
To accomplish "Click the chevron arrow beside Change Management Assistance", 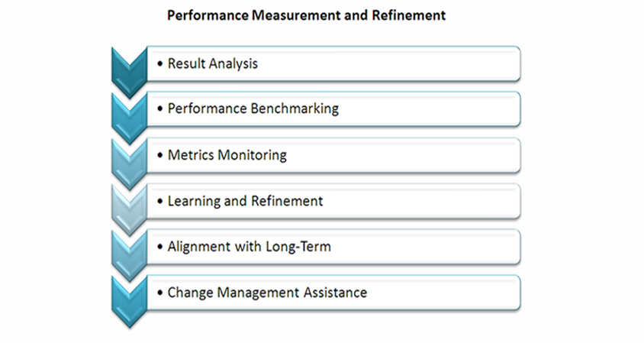I will 129,302.
